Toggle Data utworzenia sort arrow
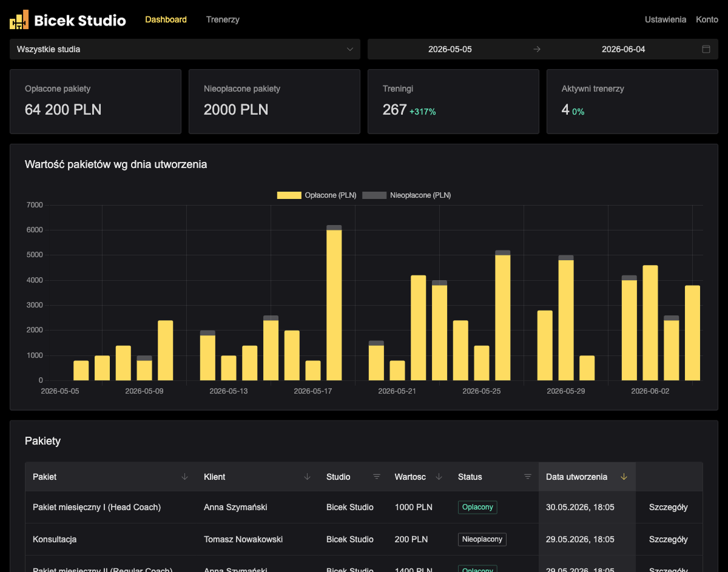The height and width of the screenshot is (572, 728). pyautogui.click(x=624, y=477)
